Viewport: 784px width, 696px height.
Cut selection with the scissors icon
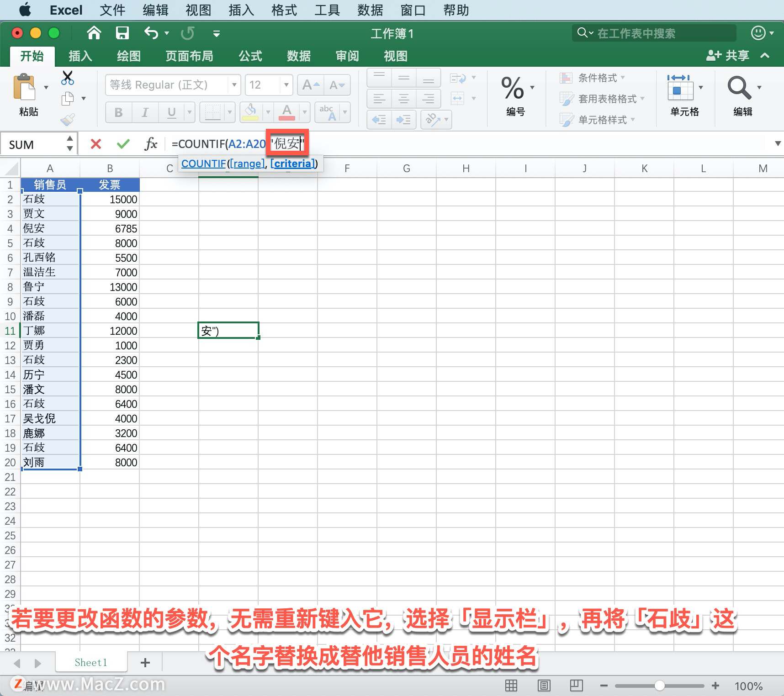coord(68,78)
